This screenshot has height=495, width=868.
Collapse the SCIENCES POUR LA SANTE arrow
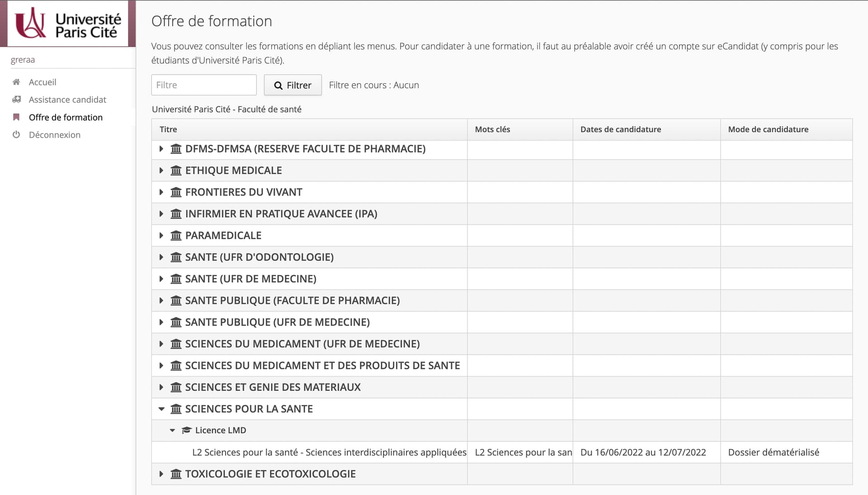point(161,409)
